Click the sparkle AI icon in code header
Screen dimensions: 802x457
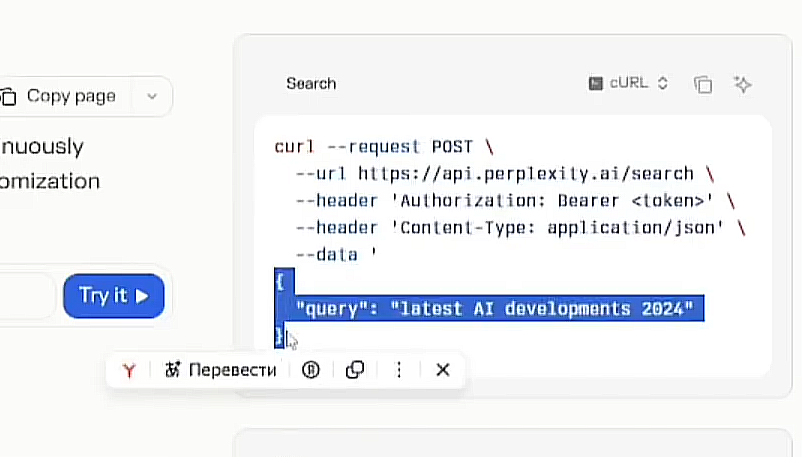pos(742,84)
